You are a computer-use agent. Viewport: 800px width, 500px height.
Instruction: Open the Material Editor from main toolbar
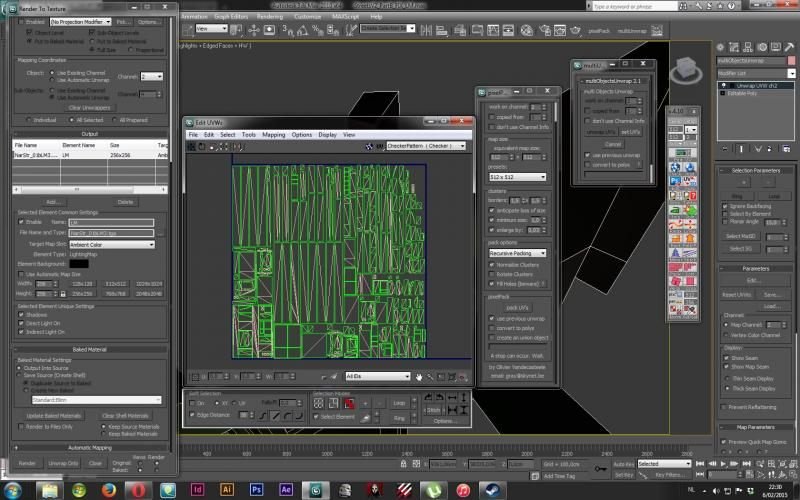[x=527, y=30]
